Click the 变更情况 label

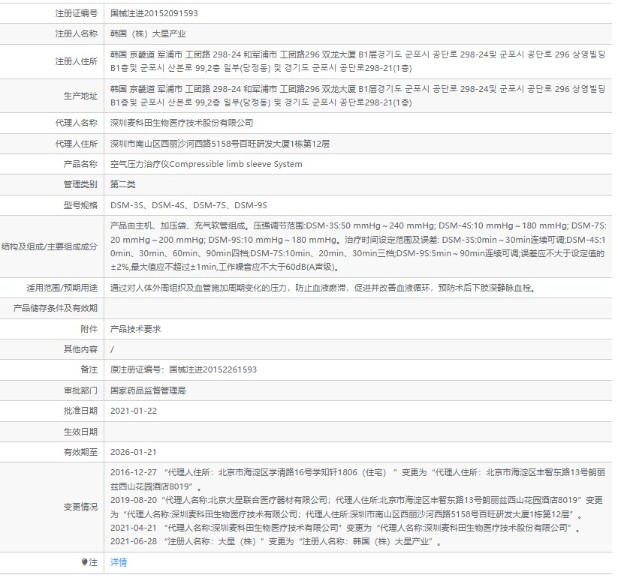80,507
